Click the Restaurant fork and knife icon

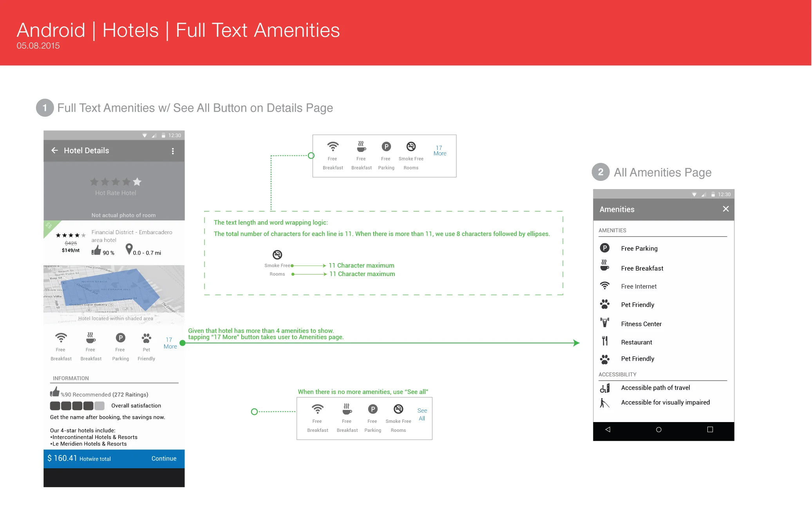(x=605, y=341)
